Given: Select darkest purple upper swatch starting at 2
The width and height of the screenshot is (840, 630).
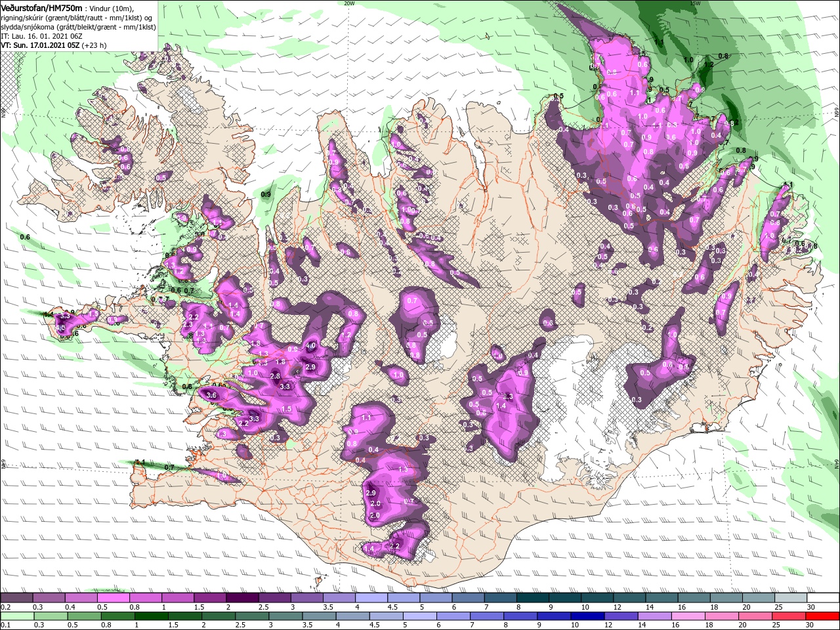Looking at the screenshot, I should (242, 598).
